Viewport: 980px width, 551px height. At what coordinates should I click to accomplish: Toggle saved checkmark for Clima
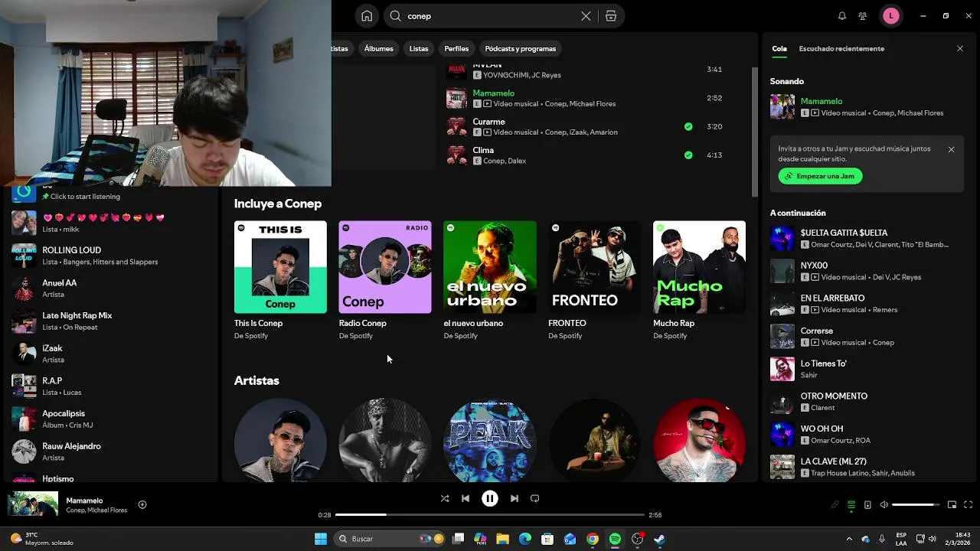(688, 155)
